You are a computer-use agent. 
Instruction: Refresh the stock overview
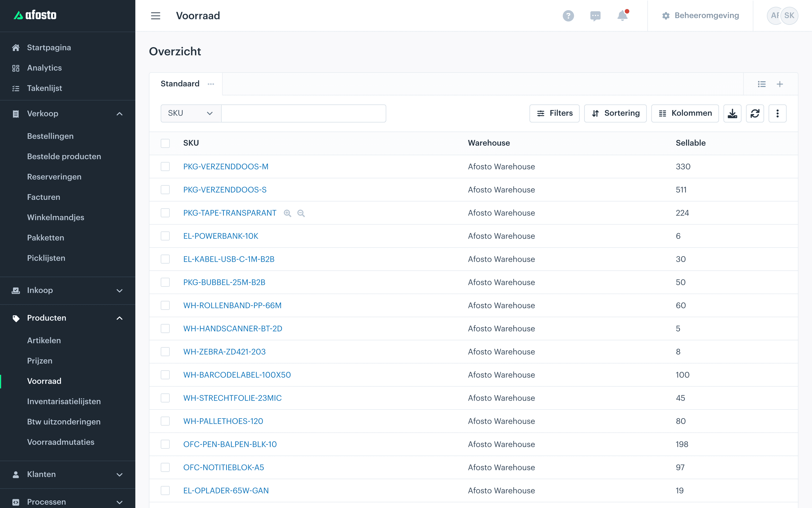click(755, 114)
